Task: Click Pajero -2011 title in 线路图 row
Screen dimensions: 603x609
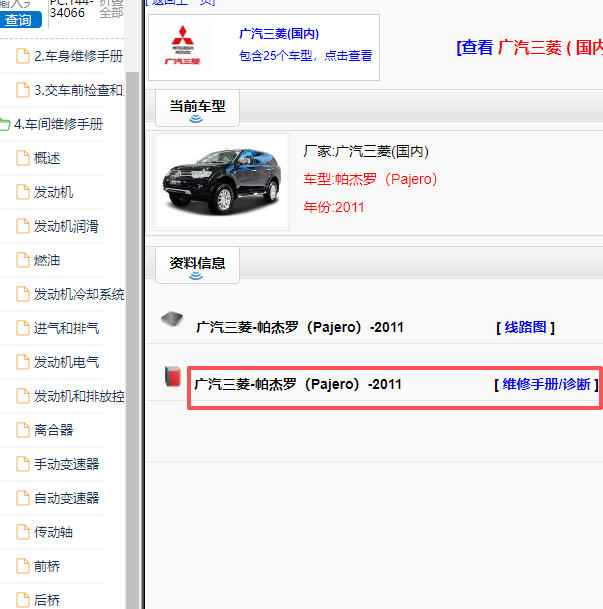Action: tap(300, 327)
